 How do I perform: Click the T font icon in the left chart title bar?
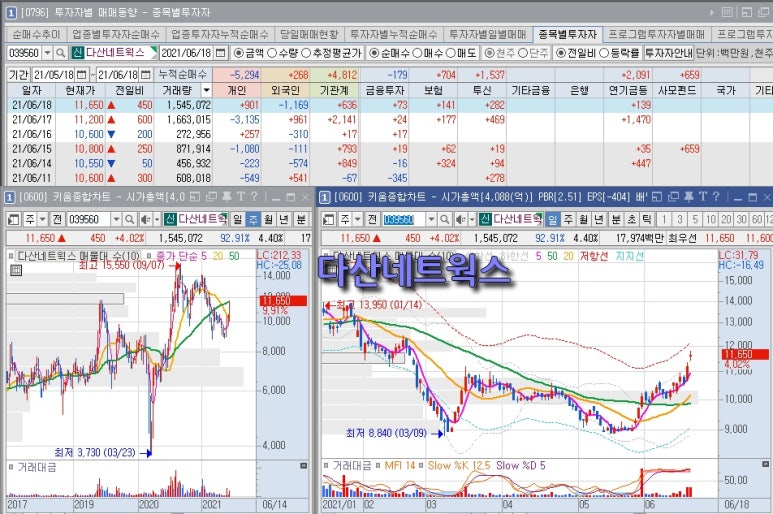click(240, 197)
